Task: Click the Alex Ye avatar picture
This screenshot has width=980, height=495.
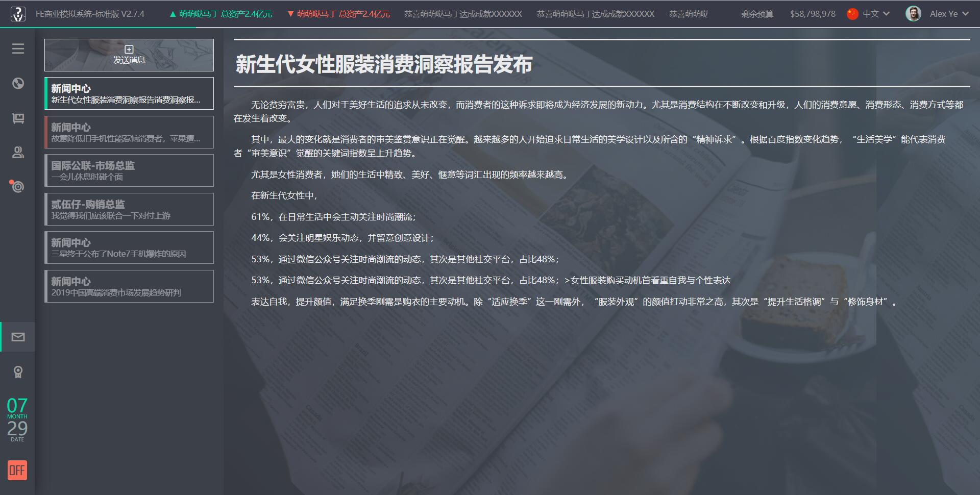Action: pos(913,14)
